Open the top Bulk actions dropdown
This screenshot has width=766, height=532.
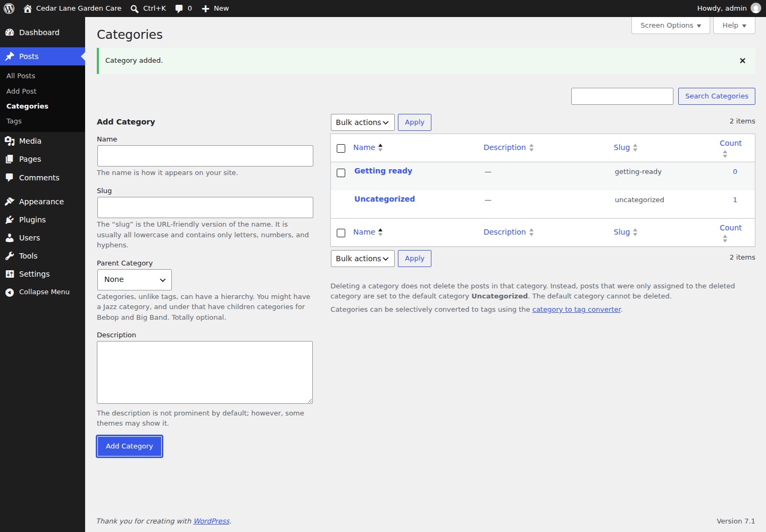(362, 122)
